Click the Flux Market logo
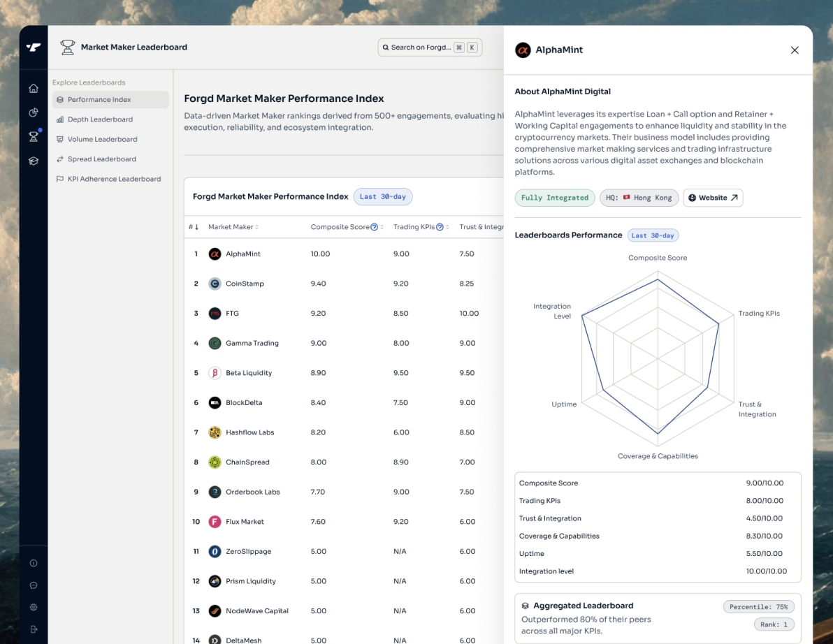 pyautogui.click(x=215, y=521)
